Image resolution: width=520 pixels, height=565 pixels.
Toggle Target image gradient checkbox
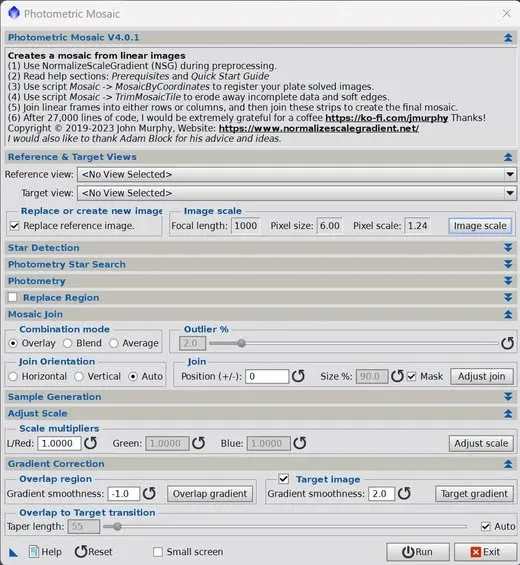click(x=284, y=479)
